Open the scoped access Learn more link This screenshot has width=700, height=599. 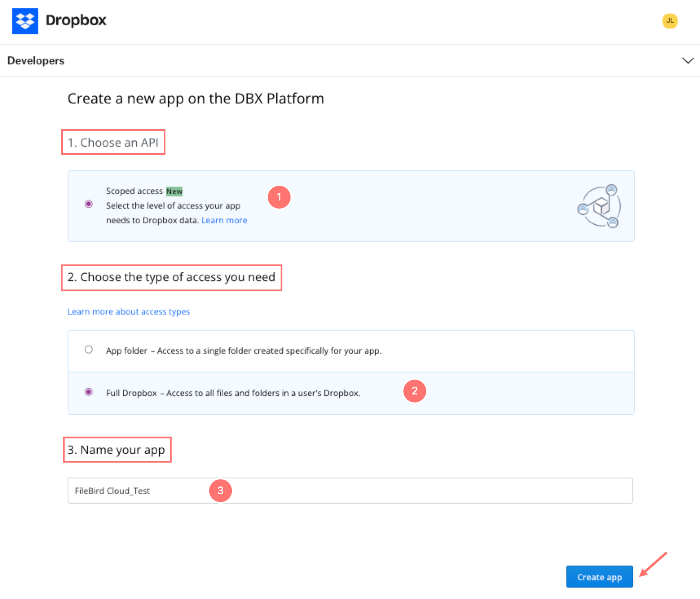click(224, 220)
